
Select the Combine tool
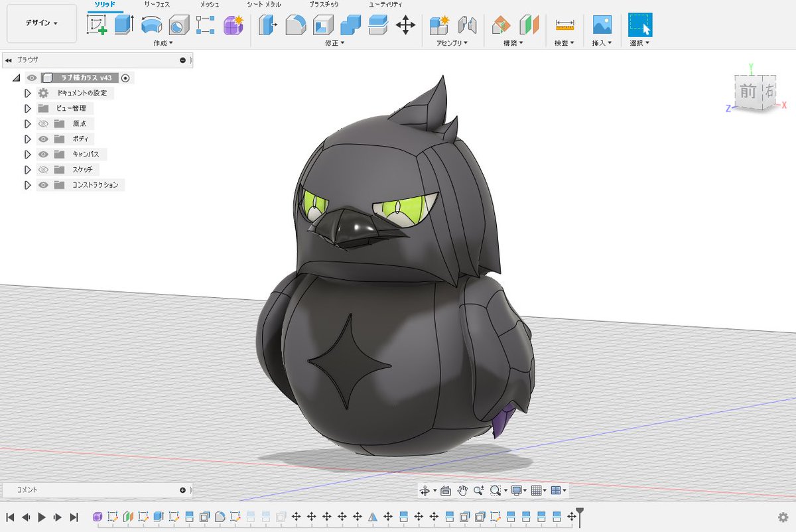point(350,25)
